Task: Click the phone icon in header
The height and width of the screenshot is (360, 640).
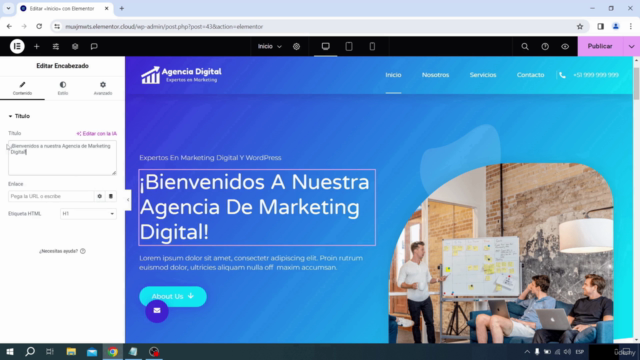Action: tap(562, 75)
